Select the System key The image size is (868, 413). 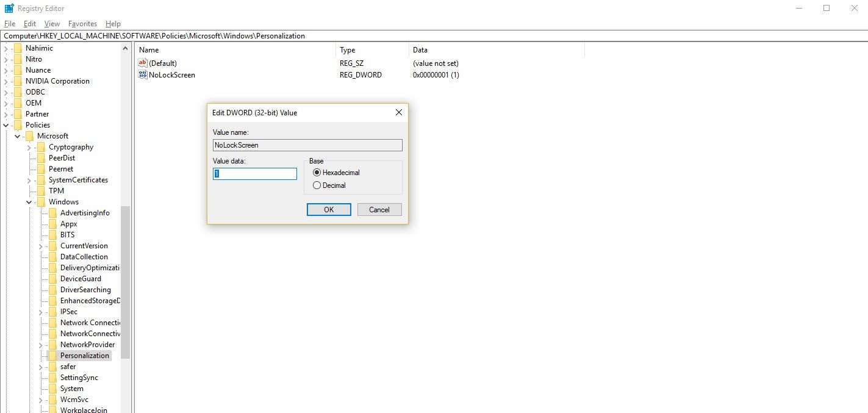(72, 389)
